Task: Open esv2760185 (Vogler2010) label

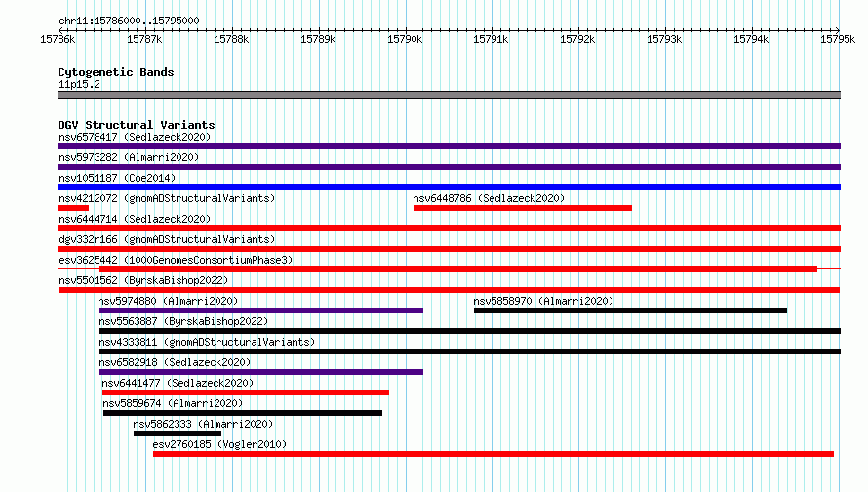Action: (219, 444)
